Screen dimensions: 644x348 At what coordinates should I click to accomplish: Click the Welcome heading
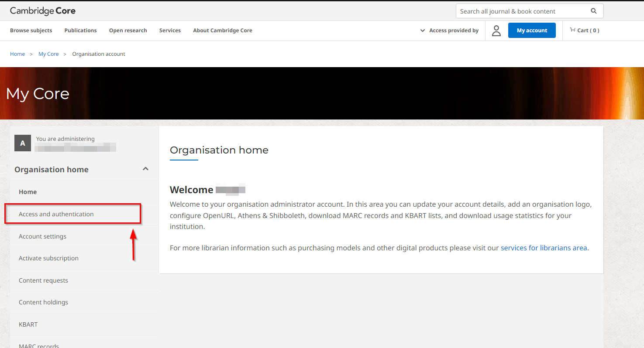[x=191, y=190]
